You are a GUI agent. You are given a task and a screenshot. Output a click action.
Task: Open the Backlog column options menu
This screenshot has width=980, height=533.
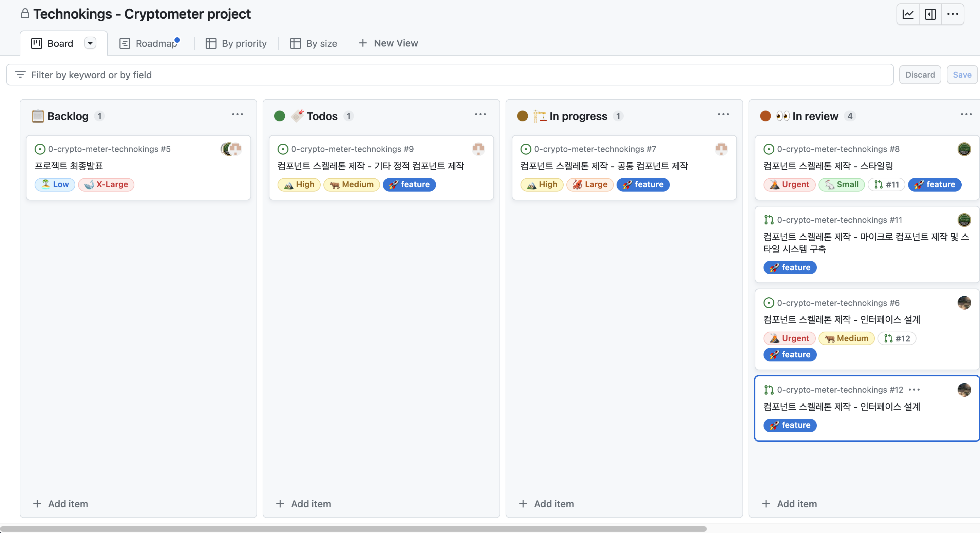pos(238,114)
